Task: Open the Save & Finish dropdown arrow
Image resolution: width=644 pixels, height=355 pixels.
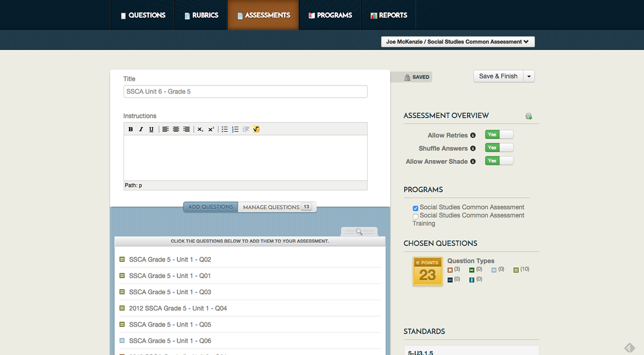Action: point(529,76)
